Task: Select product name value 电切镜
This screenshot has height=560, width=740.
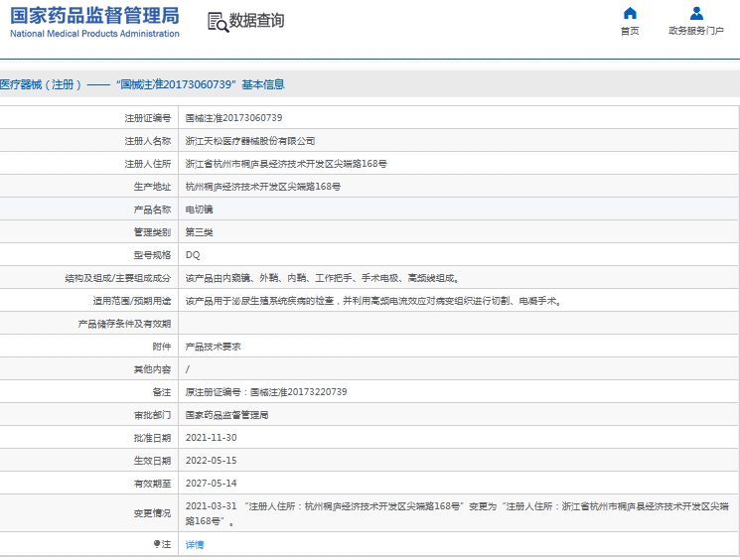Action: [200, 210]
